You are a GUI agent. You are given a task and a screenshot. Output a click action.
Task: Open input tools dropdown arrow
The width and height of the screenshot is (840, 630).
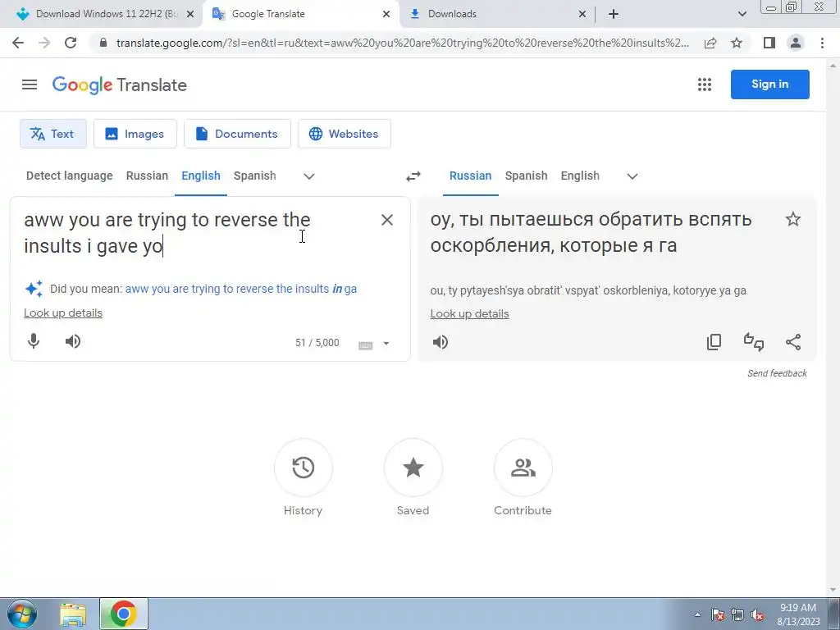click(386, 344)
